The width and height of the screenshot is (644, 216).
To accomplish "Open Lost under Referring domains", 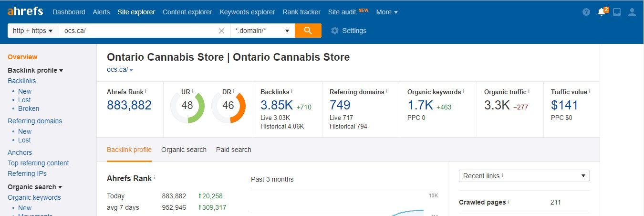I will click(24, 140).
